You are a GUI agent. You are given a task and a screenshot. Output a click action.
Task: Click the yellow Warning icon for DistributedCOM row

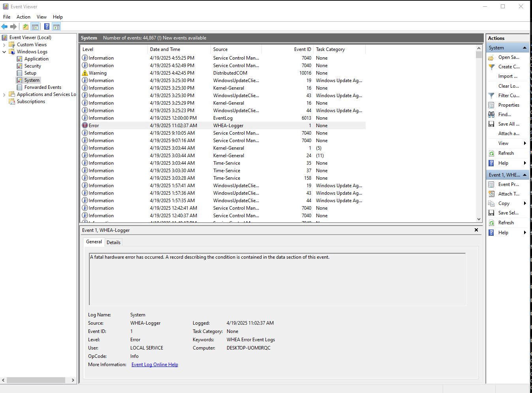(x=85, y=73)
